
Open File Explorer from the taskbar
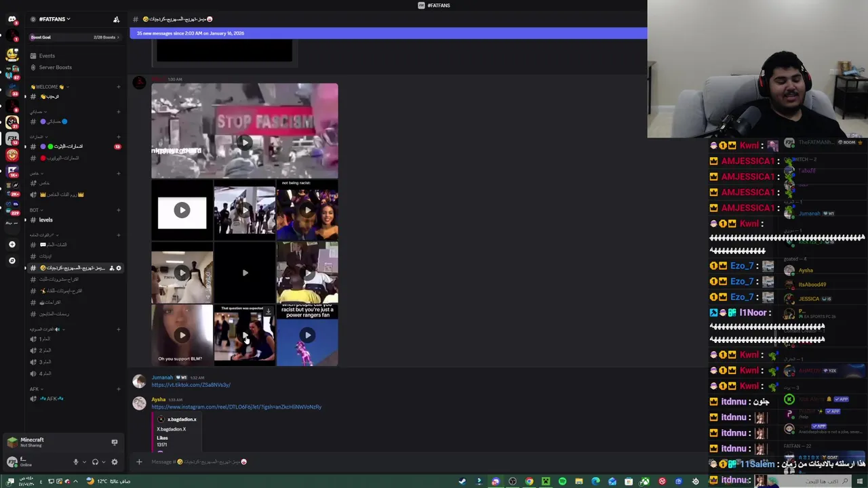(579, 481)
